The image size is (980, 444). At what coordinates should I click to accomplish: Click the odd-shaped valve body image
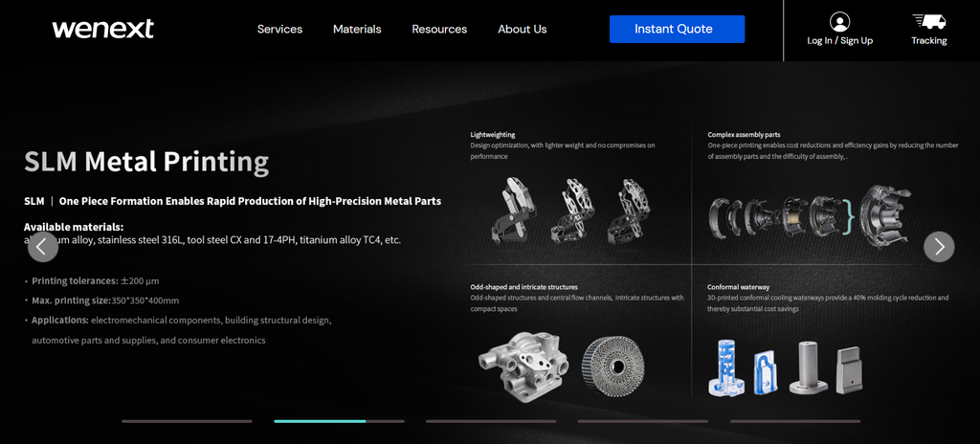[523, 366]
